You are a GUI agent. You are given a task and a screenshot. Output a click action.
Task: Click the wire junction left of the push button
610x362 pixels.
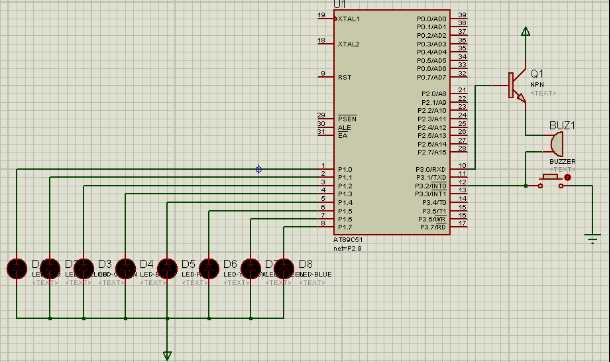tap(526, 186)
